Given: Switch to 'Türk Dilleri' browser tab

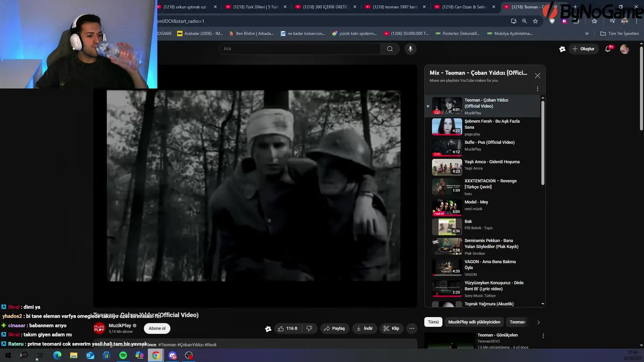Looking at the screenshot, I should pos(256,7).
